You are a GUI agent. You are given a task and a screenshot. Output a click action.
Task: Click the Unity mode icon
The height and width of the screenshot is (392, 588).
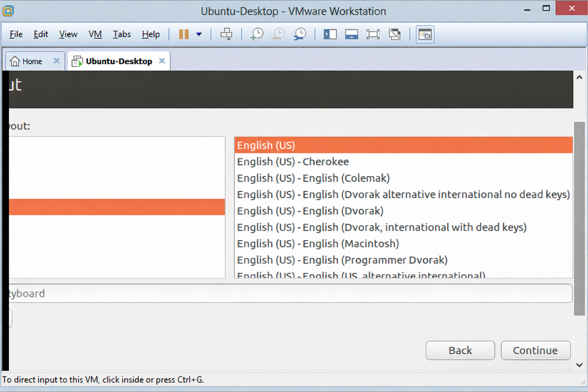pyautogui.click(x=395, y=34)
